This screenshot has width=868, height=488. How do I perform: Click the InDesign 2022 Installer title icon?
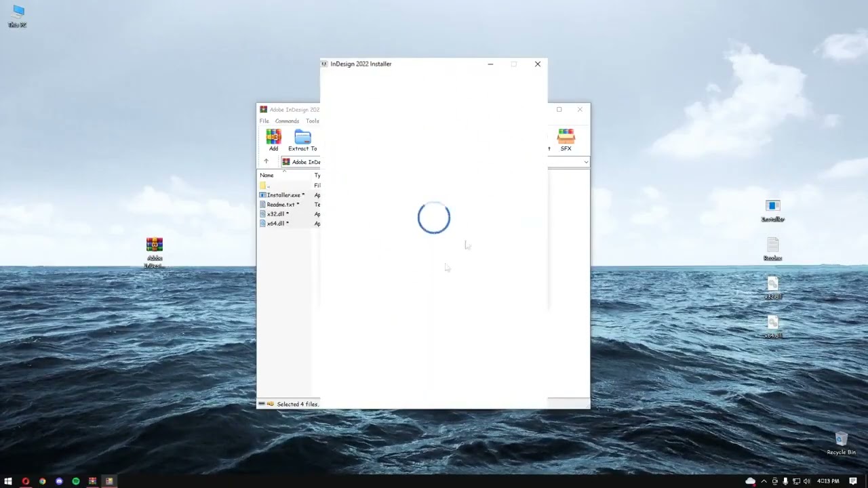coord(325,64)
